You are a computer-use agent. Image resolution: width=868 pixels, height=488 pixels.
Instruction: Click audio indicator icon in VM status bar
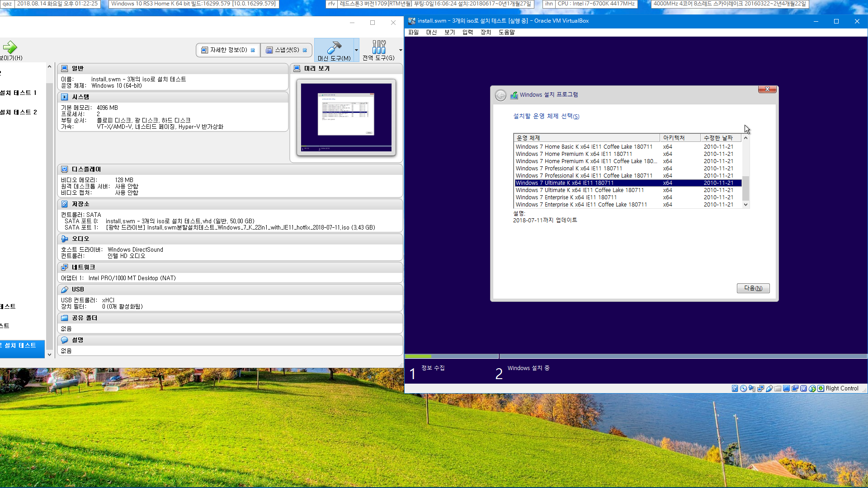point(752,389)
